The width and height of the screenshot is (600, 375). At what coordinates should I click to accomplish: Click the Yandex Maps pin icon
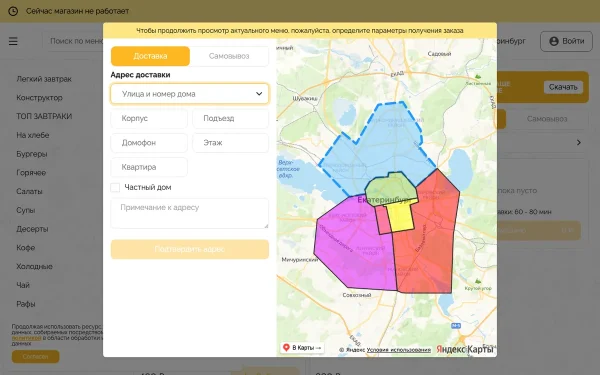pyautogui.click(x=286, y=347)
